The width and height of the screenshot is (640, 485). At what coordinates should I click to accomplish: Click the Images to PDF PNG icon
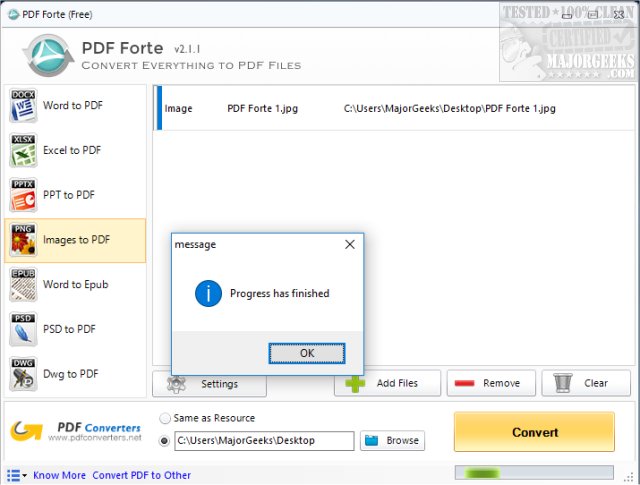pos(23,240)
